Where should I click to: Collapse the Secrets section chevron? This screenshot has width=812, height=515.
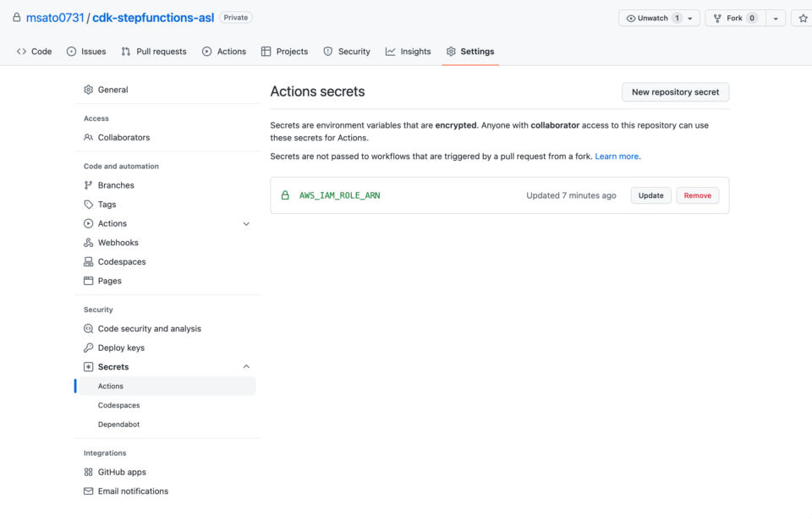pyautogui.click(x=246, y=366)
